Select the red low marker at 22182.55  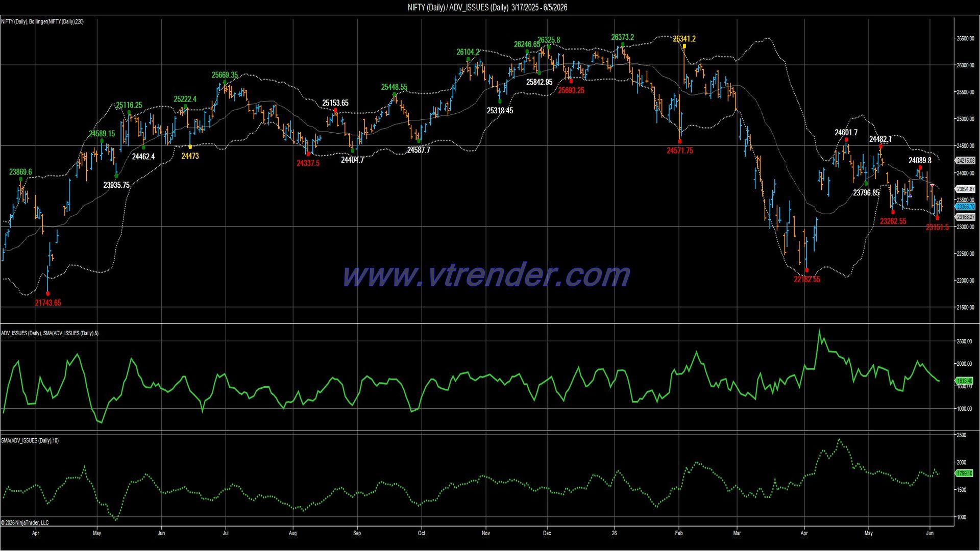(806, 270)
